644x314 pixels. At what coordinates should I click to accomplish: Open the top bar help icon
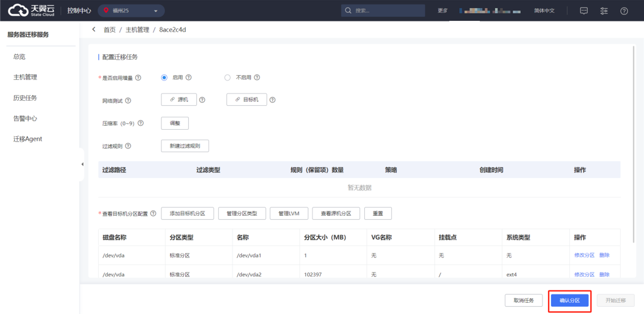tap(624, 11)
